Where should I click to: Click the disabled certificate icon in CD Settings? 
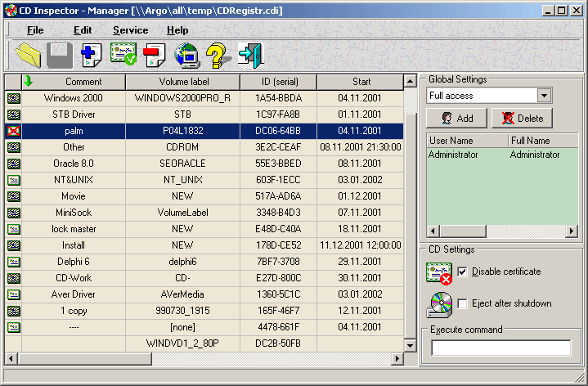(x=439, y=273)
